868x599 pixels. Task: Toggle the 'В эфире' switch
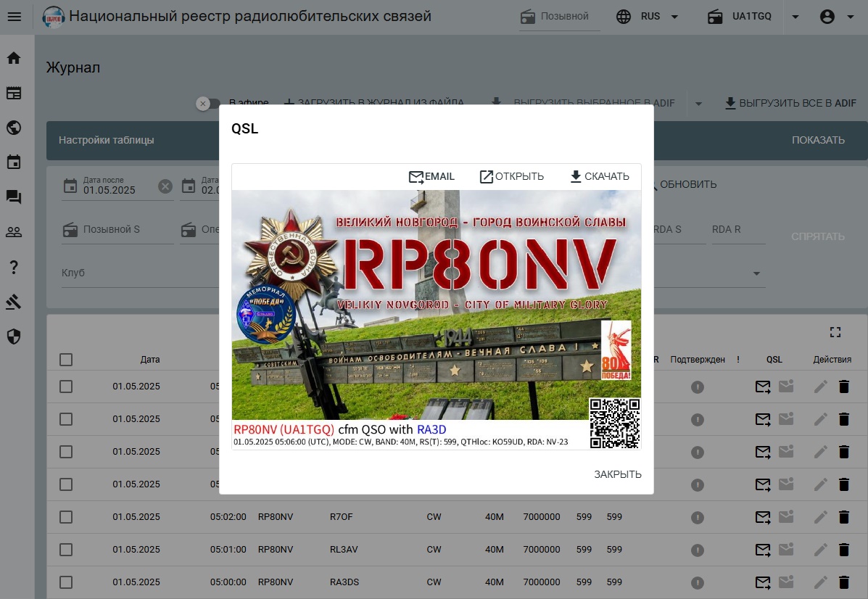pyautogui.click(x=208, y=104)
